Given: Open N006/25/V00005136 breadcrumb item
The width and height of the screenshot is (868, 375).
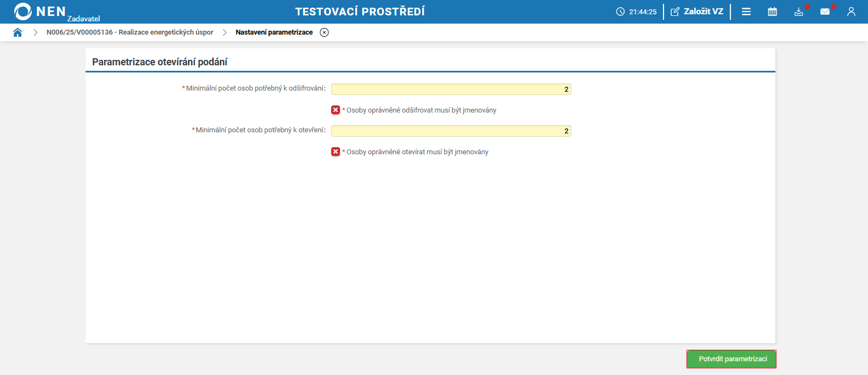Looking at the screenshot, I should coord(130,32).
